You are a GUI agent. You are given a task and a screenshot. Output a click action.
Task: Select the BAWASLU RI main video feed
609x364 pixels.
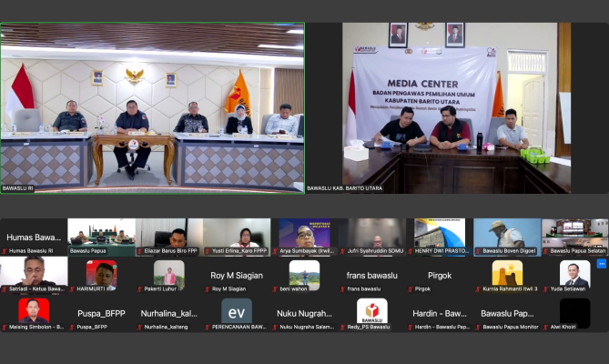point(152,107)
